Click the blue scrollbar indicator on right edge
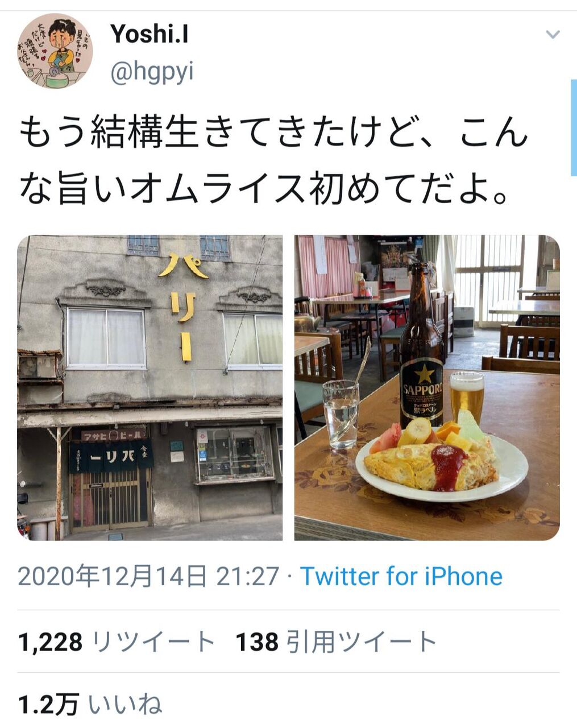 pos(574,128)
